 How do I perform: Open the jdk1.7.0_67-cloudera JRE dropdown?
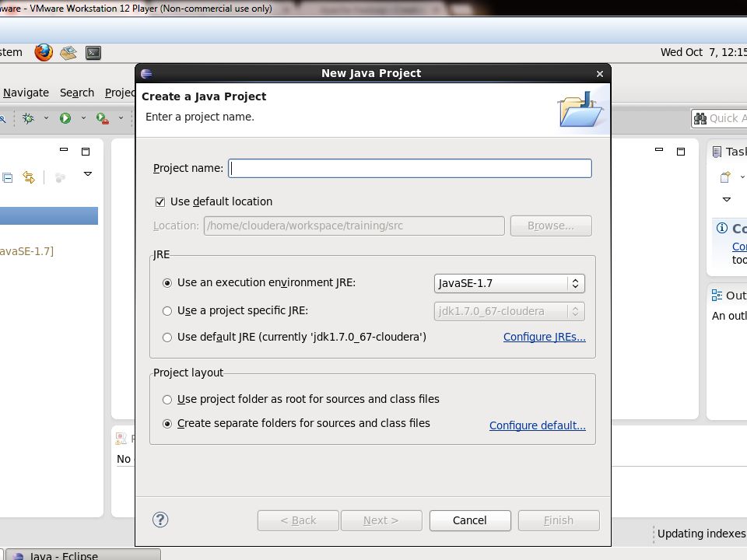(509, 311)
